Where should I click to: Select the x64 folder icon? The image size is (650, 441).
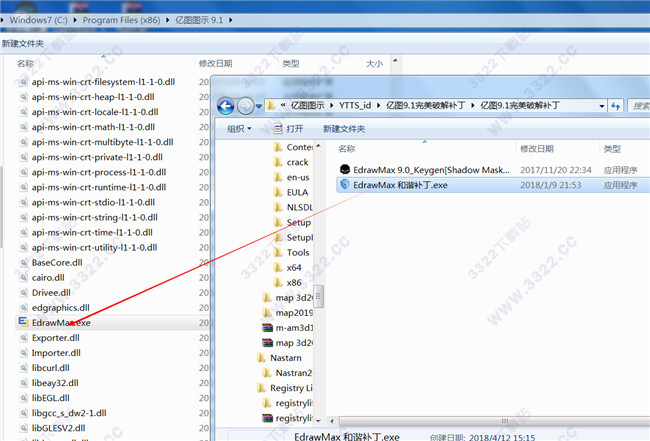[x=279, y=267]
